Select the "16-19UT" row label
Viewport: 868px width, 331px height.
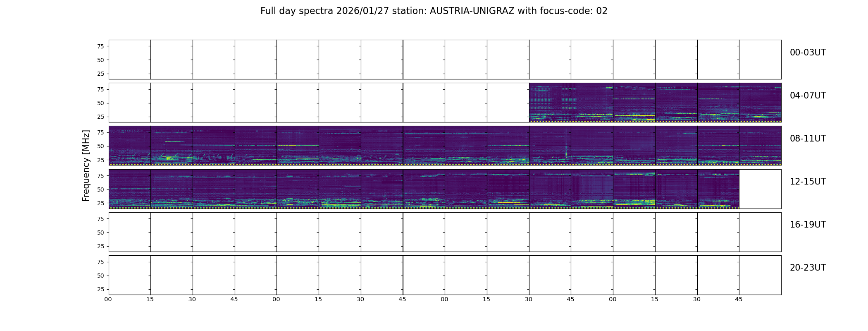tap(808, 225)
